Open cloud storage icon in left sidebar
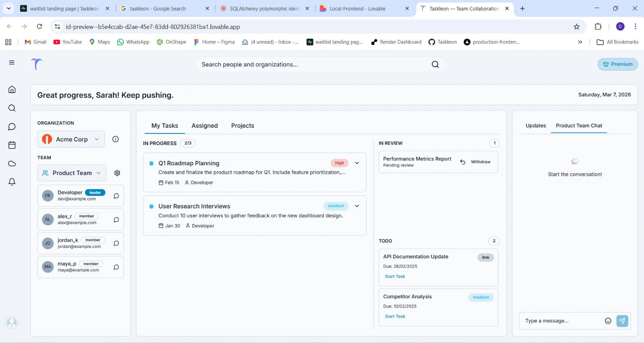644x343 pixels. pyautogui.click(x=12, y=164)
